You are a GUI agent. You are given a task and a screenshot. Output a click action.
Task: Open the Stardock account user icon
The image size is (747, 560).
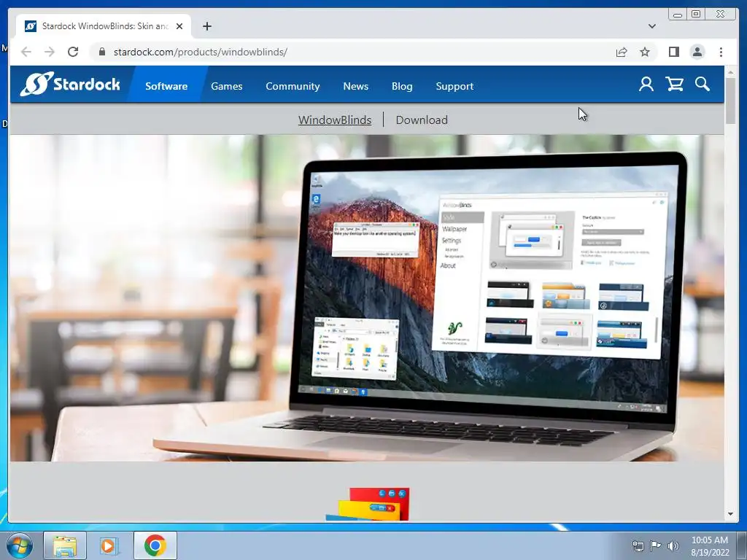pos(646,85)
